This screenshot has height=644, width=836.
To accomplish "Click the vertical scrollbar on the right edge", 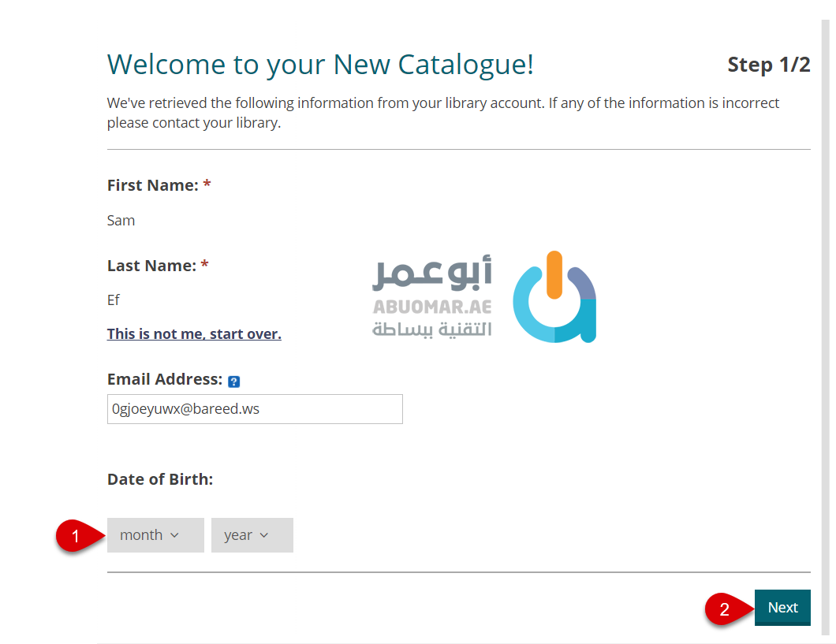I will tap(825, 315).
